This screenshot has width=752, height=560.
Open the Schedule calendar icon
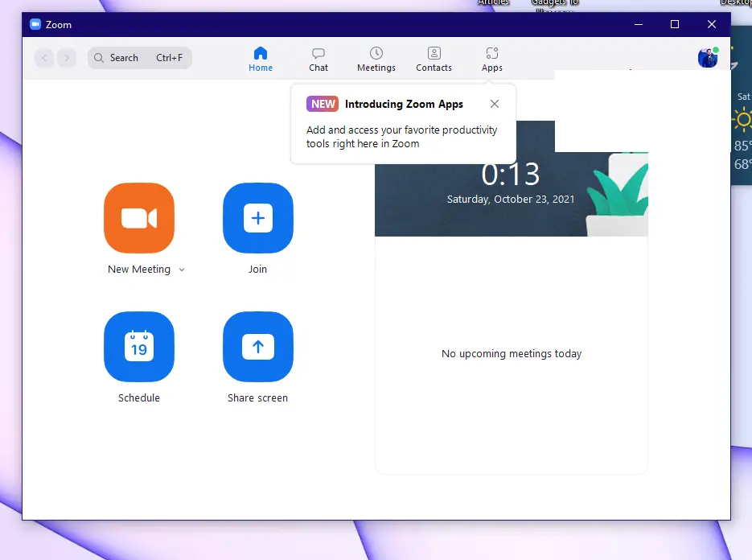[x=139, y=347]
